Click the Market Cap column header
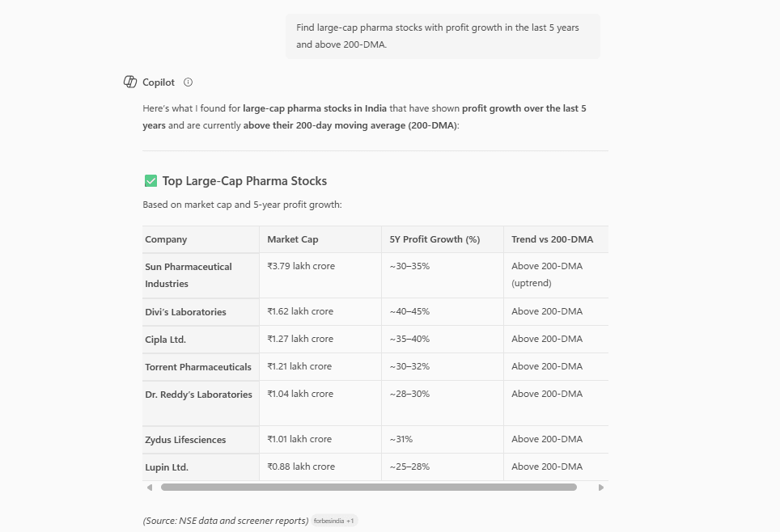 click(x=293, y=239)
